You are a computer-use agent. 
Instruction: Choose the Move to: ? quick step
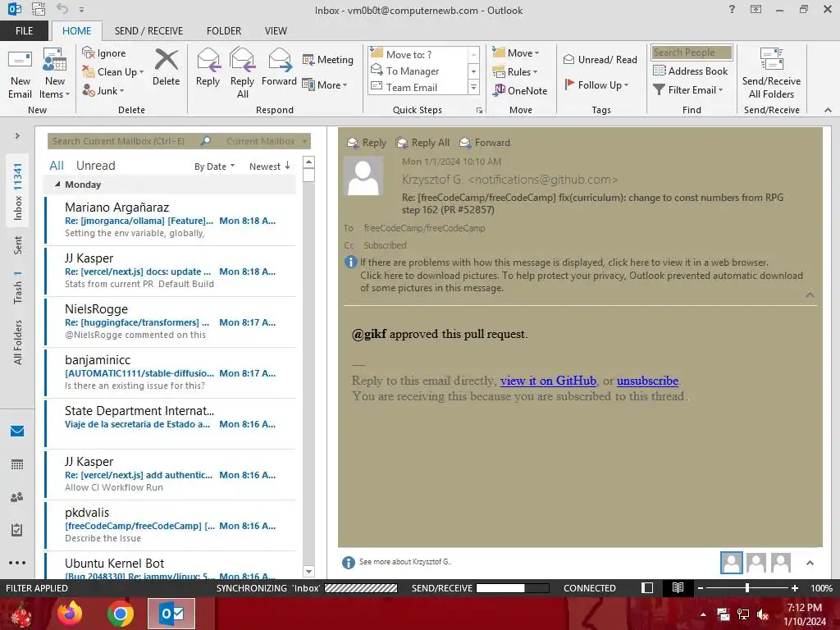coord(418,55)
